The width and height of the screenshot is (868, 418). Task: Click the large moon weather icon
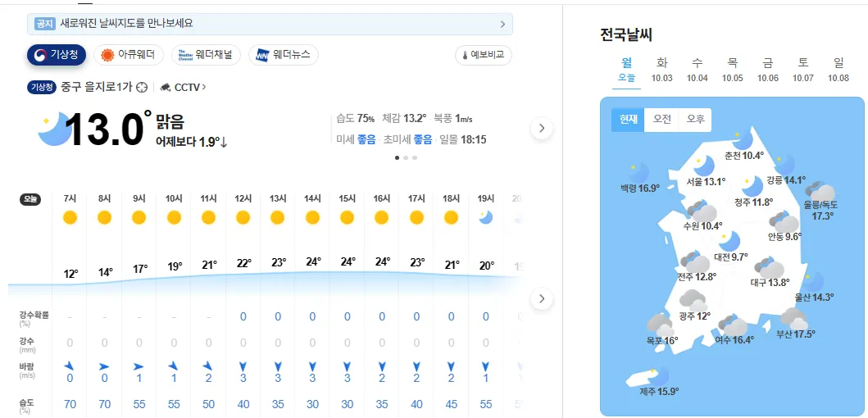54,129
